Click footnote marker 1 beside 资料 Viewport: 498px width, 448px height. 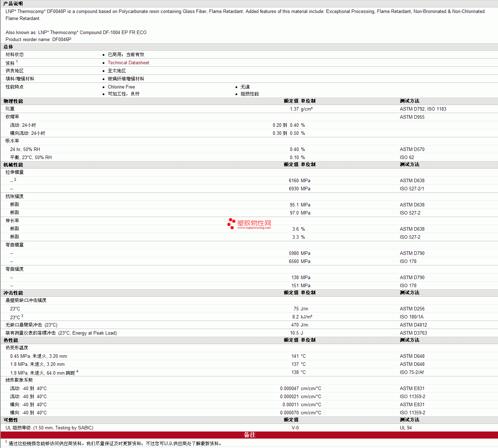17,62
